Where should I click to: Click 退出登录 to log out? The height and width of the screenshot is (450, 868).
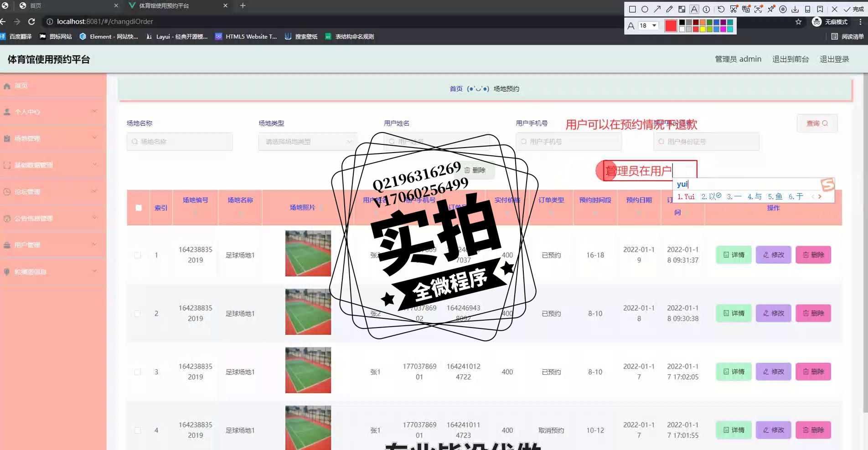tap(834, 59)
